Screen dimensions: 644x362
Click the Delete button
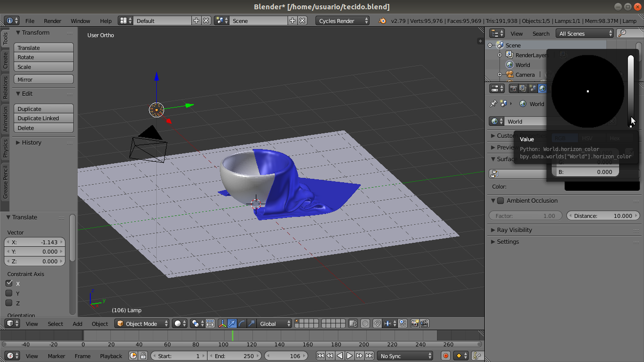[x=43, y=128]
